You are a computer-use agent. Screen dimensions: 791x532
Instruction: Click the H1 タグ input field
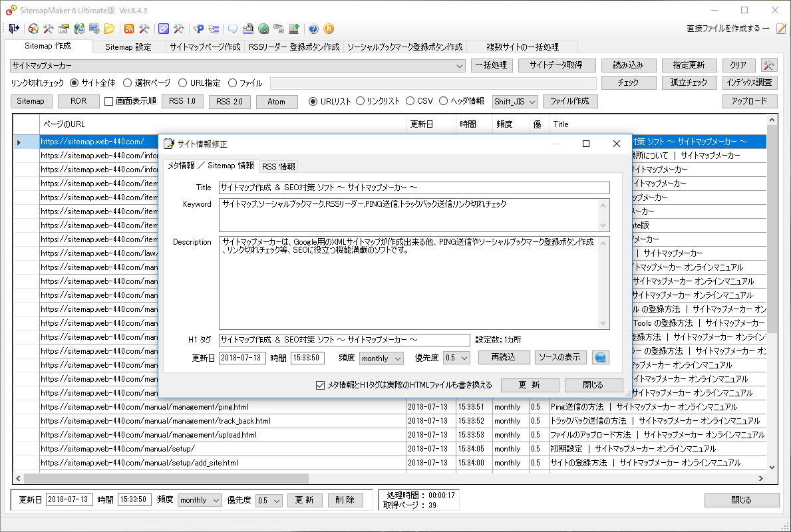point(345,340)
